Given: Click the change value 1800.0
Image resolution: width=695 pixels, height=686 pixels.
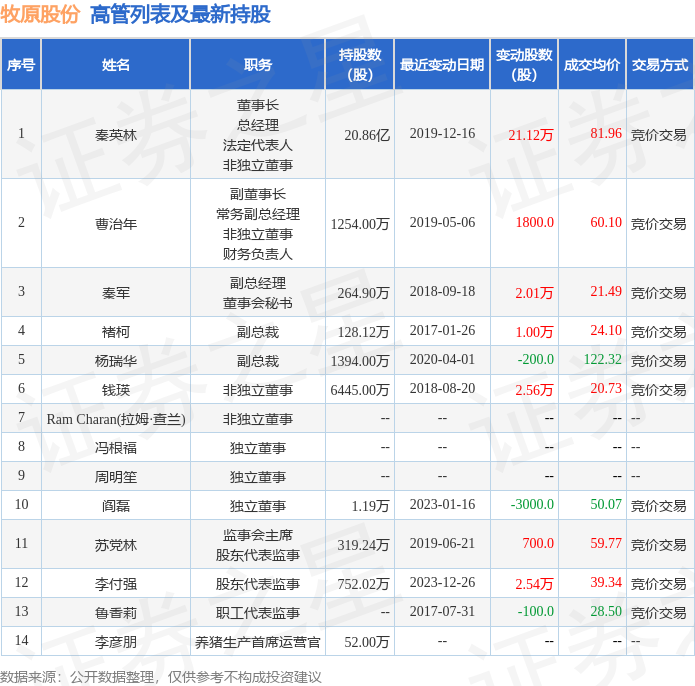Looking at the screenshot, I should point(535,222).
